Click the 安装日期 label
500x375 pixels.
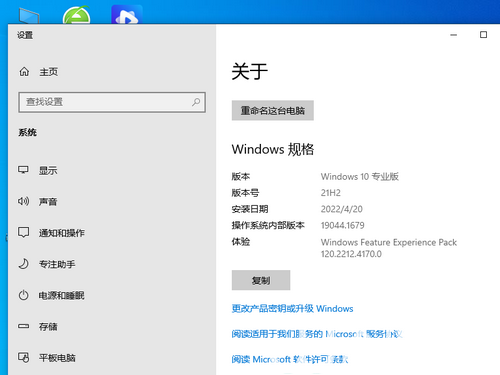point(250,209)
